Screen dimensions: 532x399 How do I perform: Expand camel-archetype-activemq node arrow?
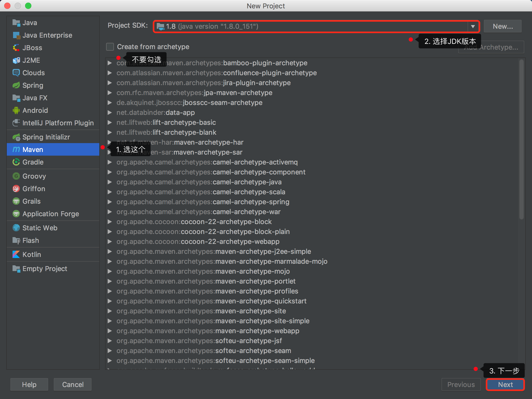110,162
